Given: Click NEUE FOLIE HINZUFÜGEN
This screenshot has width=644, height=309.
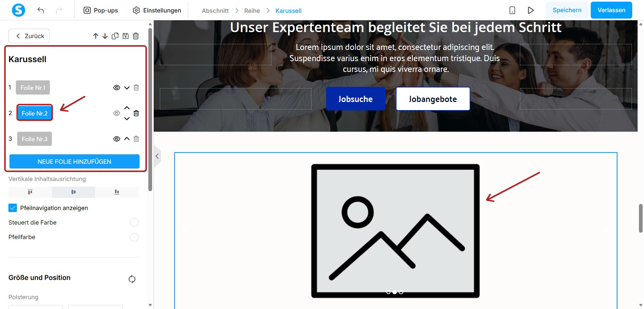Looking at the screenshot, I should coord(75,161).
